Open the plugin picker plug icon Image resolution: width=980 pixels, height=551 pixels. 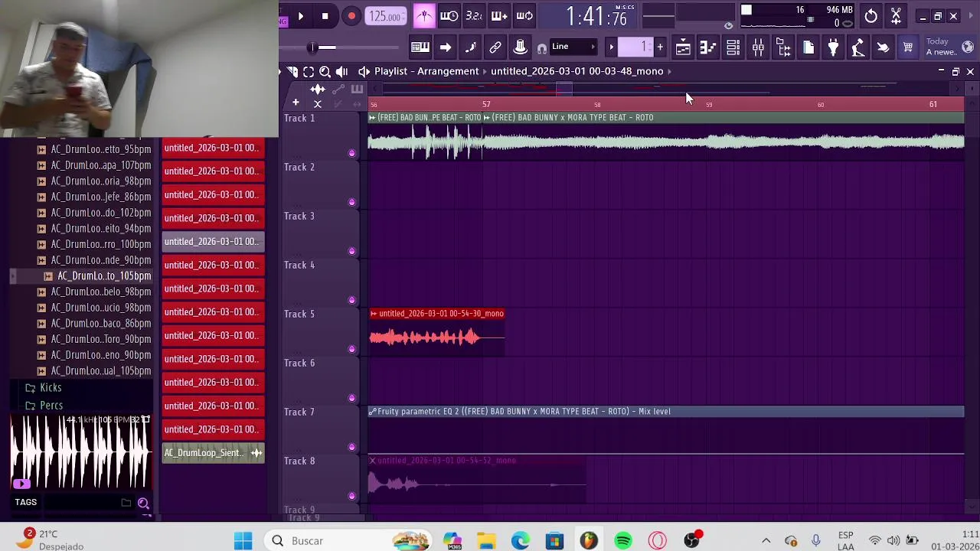coord(833,47)
